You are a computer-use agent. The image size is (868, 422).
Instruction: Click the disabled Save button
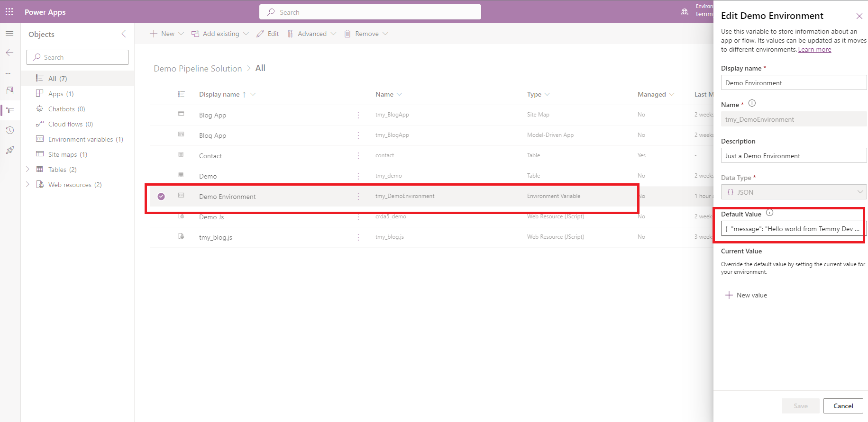click(800, 406)
